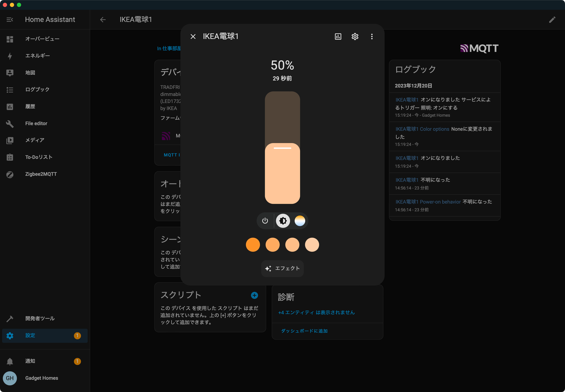Screen dimensions: 565x392
Task: Click 設定 notification badge
Action: click(x=77, y=336)
